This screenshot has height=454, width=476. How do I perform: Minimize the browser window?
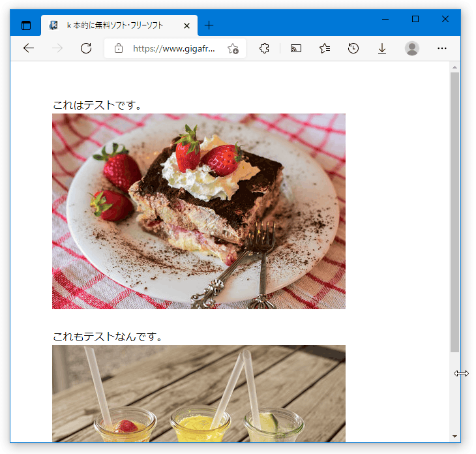coord(385,19)
